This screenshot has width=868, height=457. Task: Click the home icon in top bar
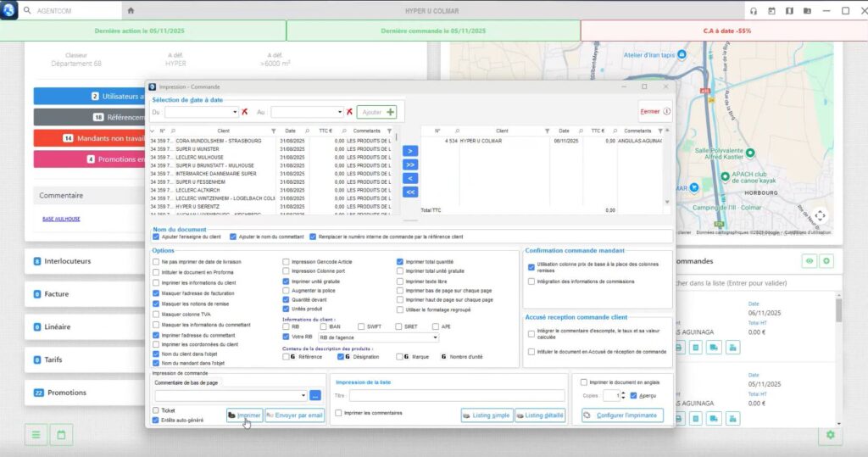(131, 10)
